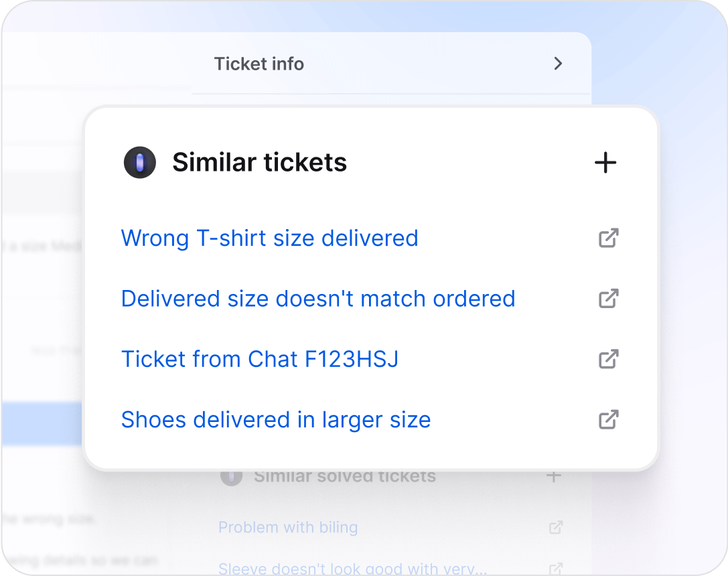Switch to the Ticket info tab

click(x=259, y=64)
